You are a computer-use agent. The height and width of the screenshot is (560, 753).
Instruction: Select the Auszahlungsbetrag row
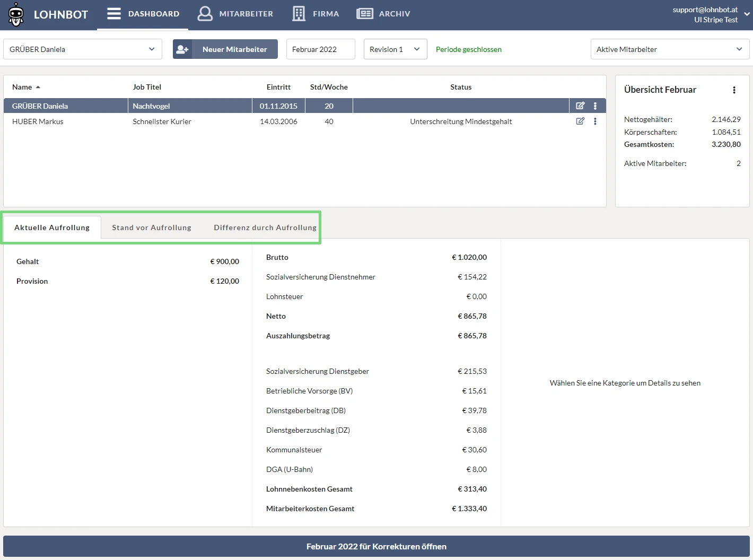(x=376, y=336)
